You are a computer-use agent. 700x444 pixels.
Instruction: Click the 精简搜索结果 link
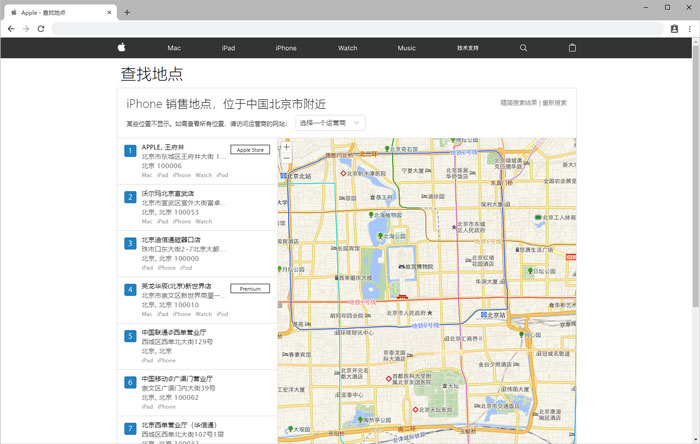click(x=518, y=103)
